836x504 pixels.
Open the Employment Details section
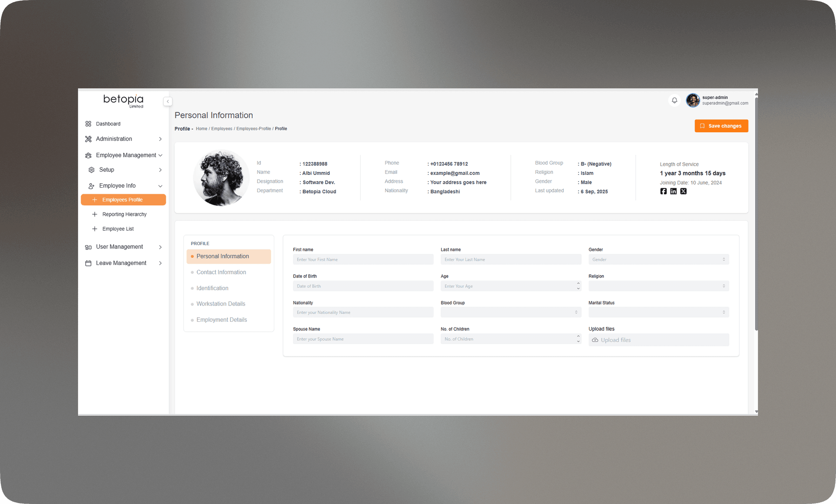tap(222, 320)
